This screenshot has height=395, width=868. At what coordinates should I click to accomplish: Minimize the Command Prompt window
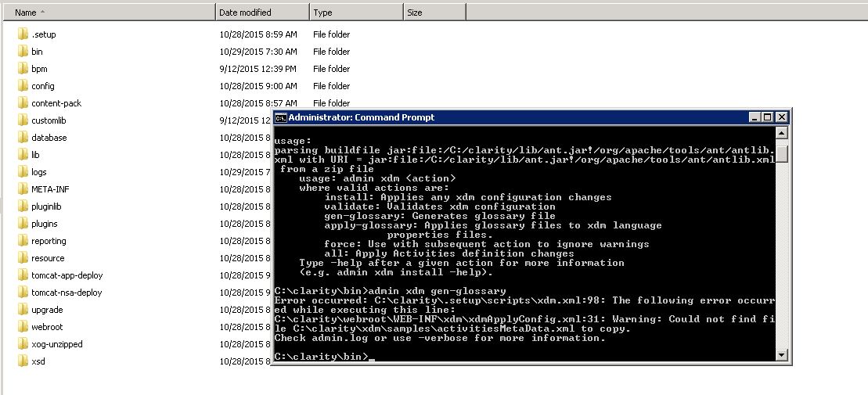pos(755,117)
